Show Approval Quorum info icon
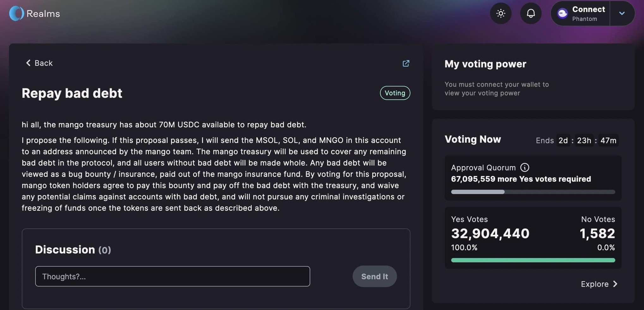644x310 pixels. (525, 167)
